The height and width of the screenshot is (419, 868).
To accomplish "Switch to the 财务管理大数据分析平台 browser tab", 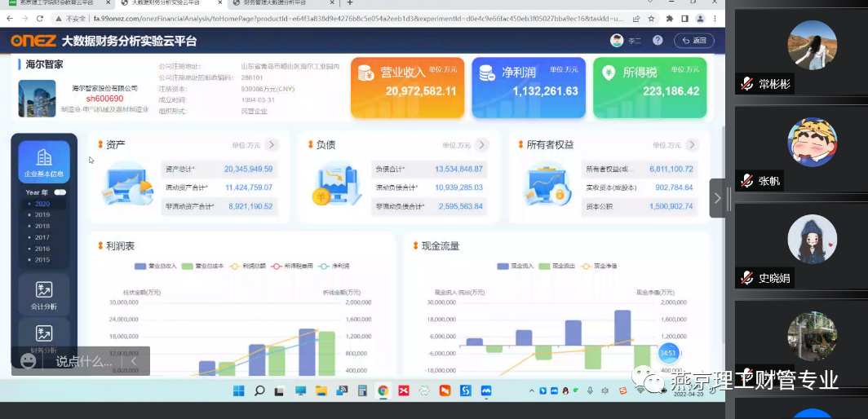I will [279, 4].
